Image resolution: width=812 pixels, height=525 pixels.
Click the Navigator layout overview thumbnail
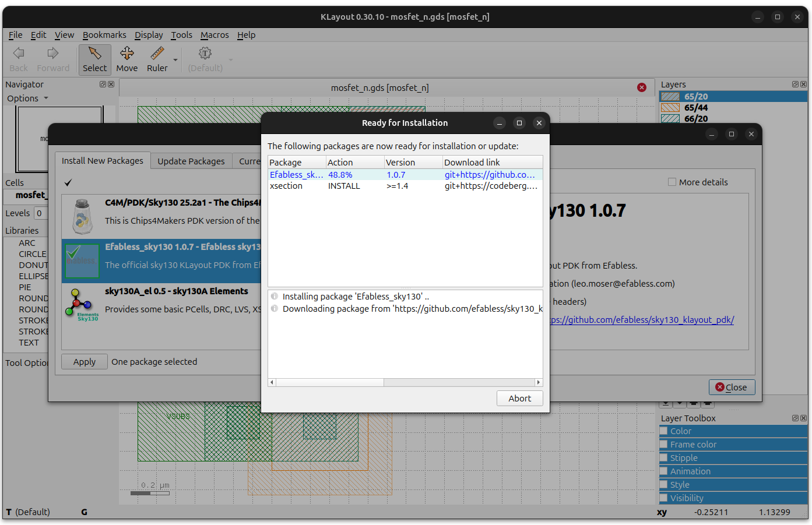61,139
